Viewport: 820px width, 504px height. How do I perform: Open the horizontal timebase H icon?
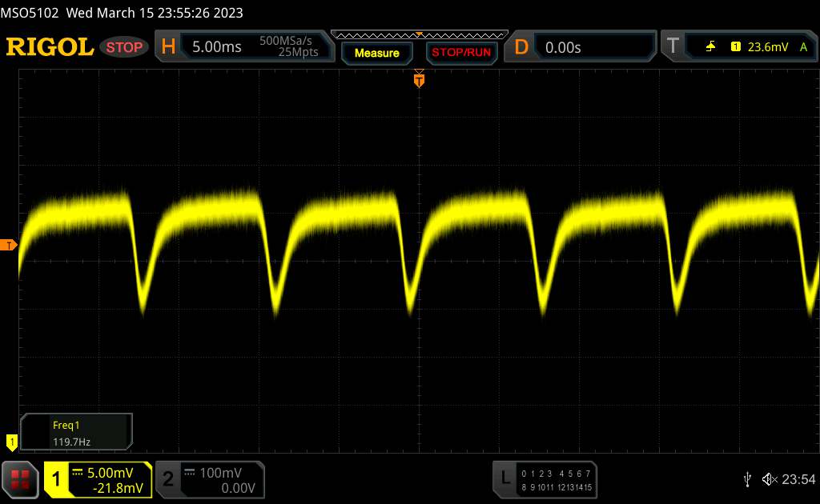point(168,47)
